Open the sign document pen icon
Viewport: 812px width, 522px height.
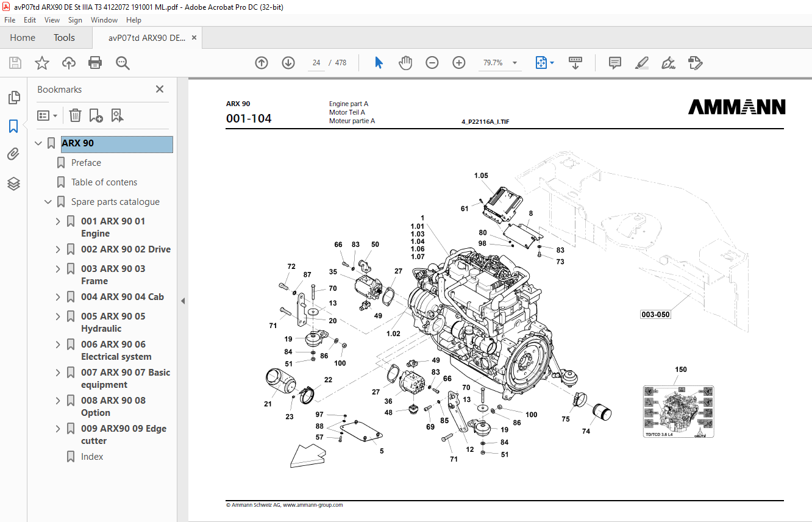[668, 63]
